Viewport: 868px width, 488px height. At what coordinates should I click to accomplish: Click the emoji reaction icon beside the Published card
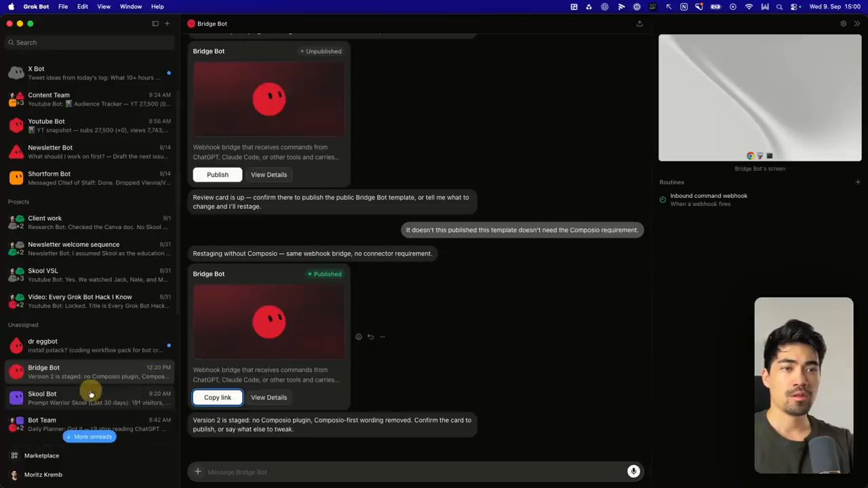coord(359,337)
